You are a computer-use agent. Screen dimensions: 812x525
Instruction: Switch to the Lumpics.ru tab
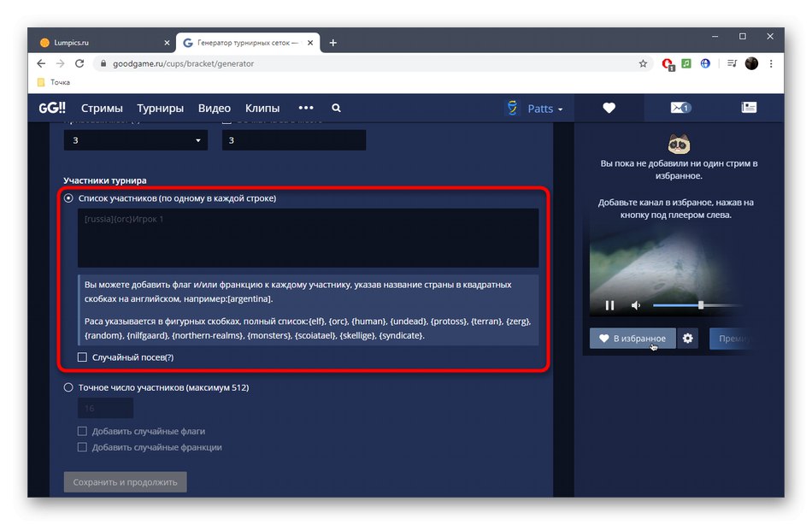(x=104, y=43)
